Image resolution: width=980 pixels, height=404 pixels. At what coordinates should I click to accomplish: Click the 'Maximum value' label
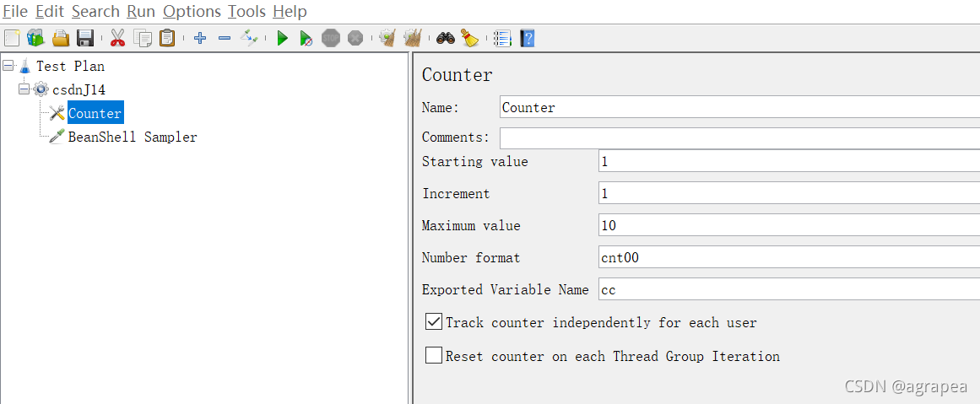click(x=471, y=225)
